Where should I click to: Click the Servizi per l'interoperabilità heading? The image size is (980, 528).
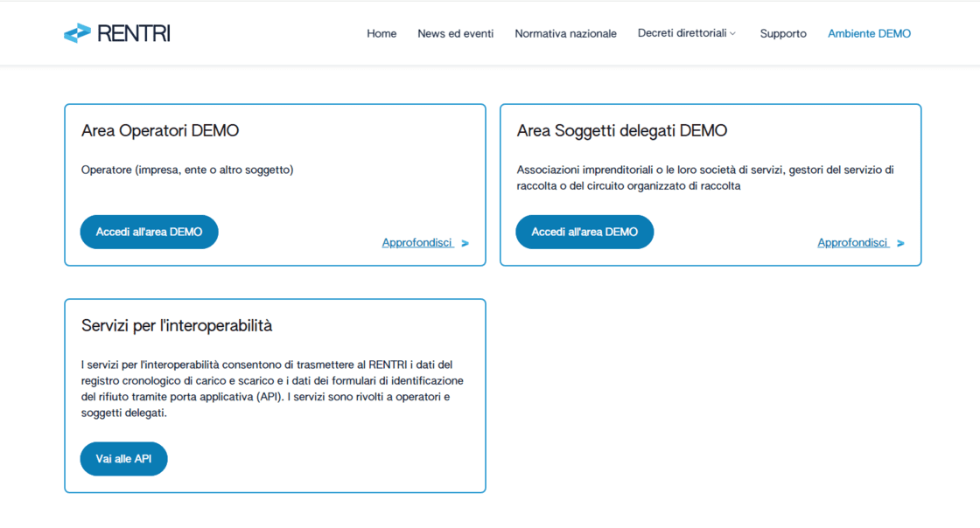pyautogui.click(x=177, y=326)
